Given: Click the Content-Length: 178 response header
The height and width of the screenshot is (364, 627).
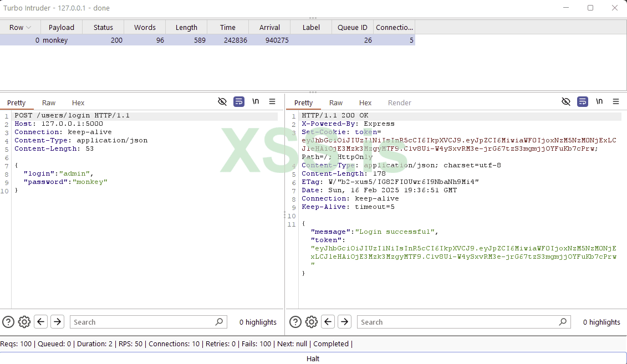Looking at the screenshot, I should (344, 173).
